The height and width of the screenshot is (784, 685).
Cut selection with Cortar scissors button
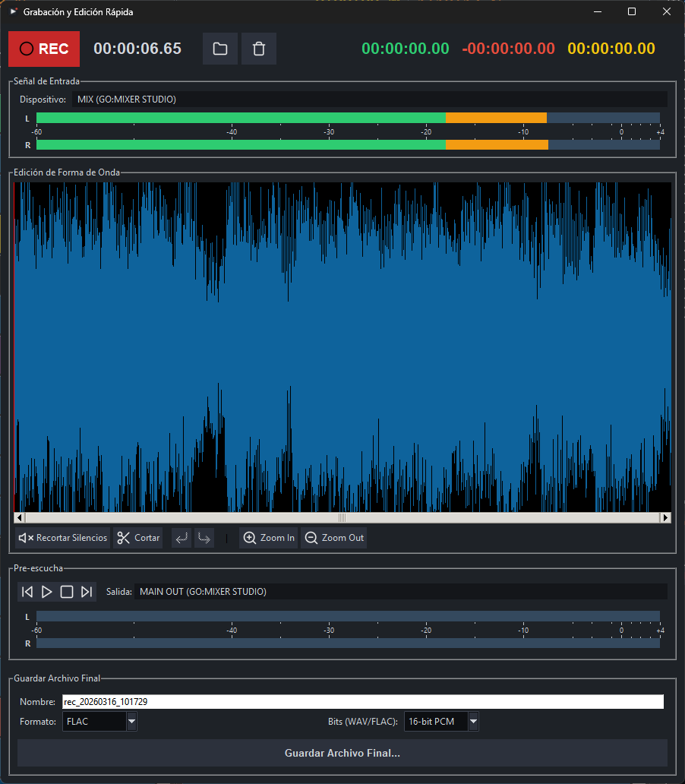[x=138, y=538]
